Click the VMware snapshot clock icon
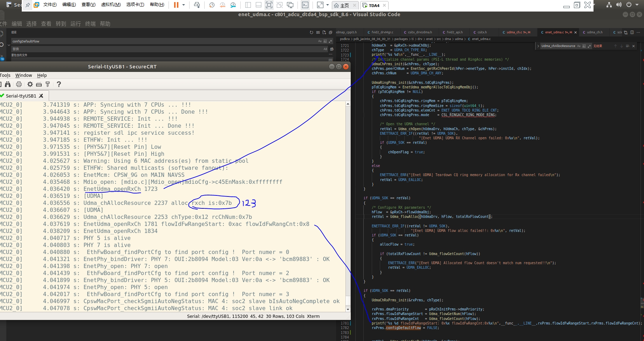 (x=211, y=5)
